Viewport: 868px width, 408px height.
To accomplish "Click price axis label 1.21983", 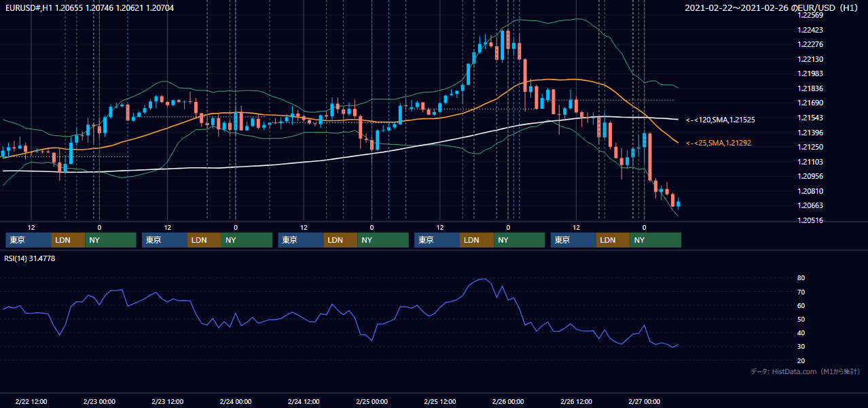I will coord(810,74).
